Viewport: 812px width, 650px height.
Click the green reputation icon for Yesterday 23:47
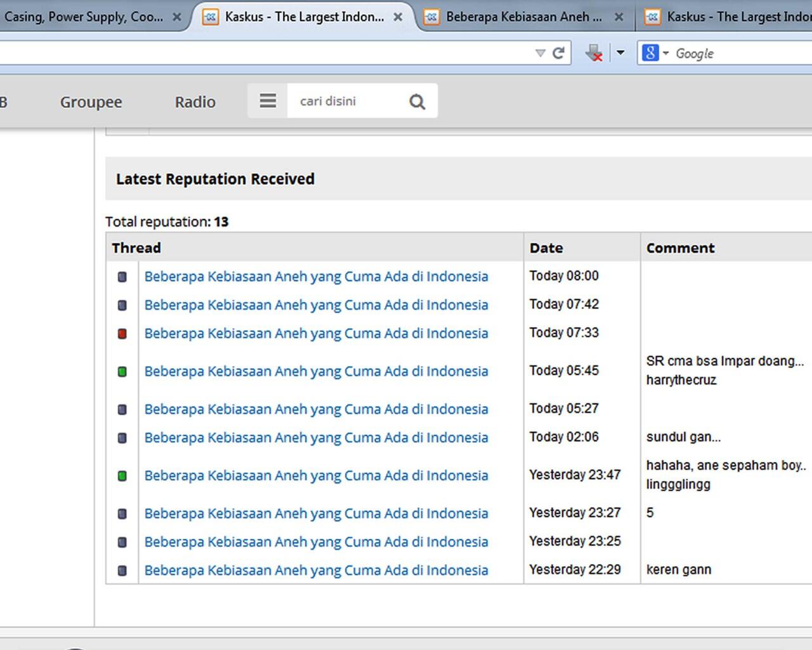[x=122, y=475]
